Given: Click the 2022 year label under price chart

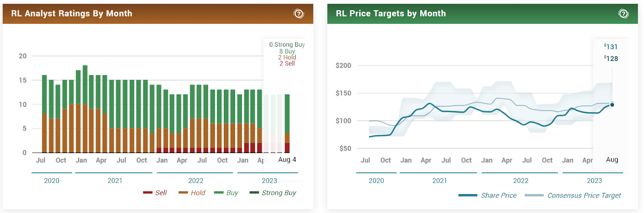Looking at the screenshot, I should pos(520,181).
